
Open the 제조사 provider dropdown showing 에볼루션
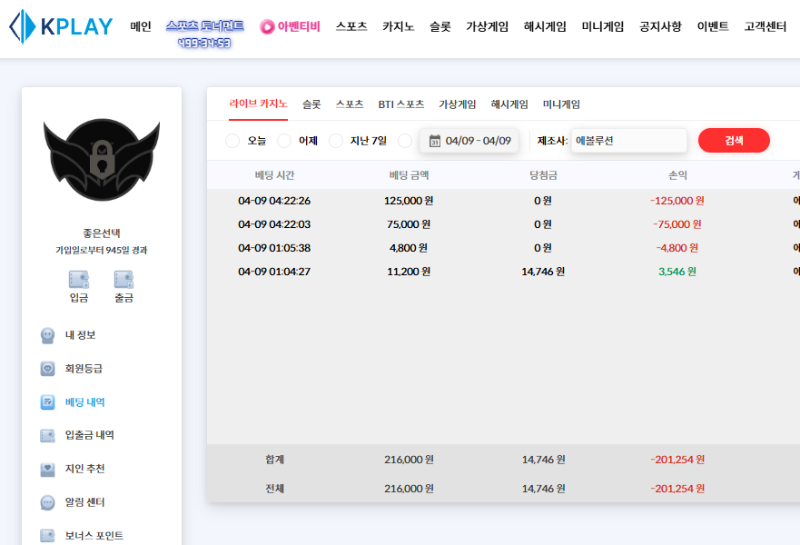(x=629, y=141)
